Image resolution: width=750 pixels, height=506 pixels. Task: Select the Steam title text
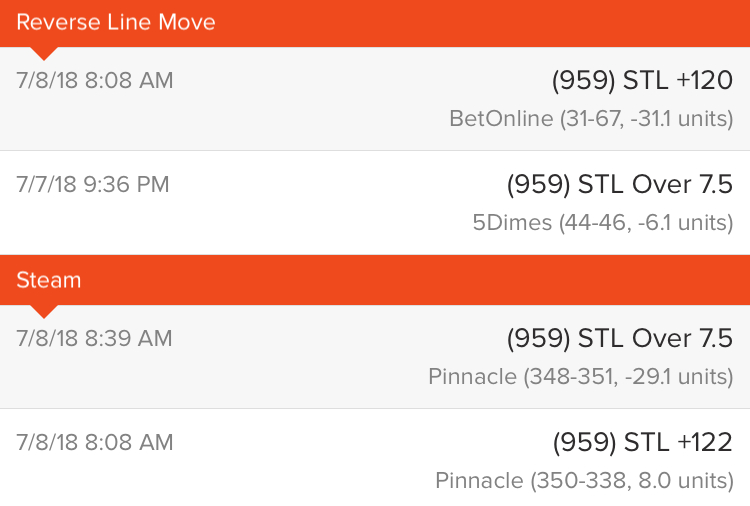pyautogui.click(x=48, y=280)
